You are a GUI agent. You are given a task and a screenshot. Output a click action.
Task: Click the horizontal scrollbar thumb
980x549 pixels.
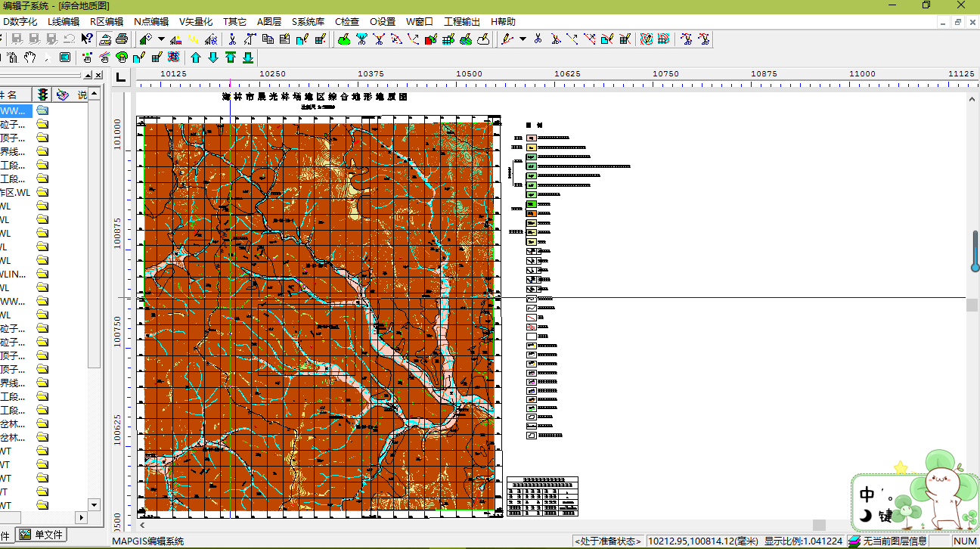tap(819, 525)
